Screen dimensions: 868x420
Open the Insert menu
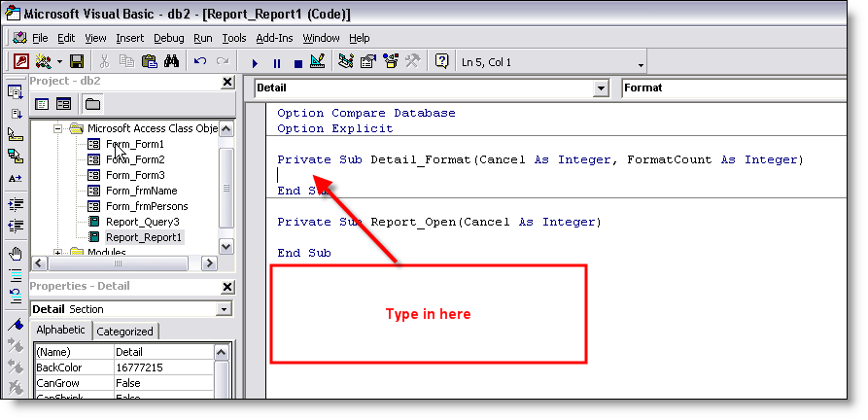point(130,38)
